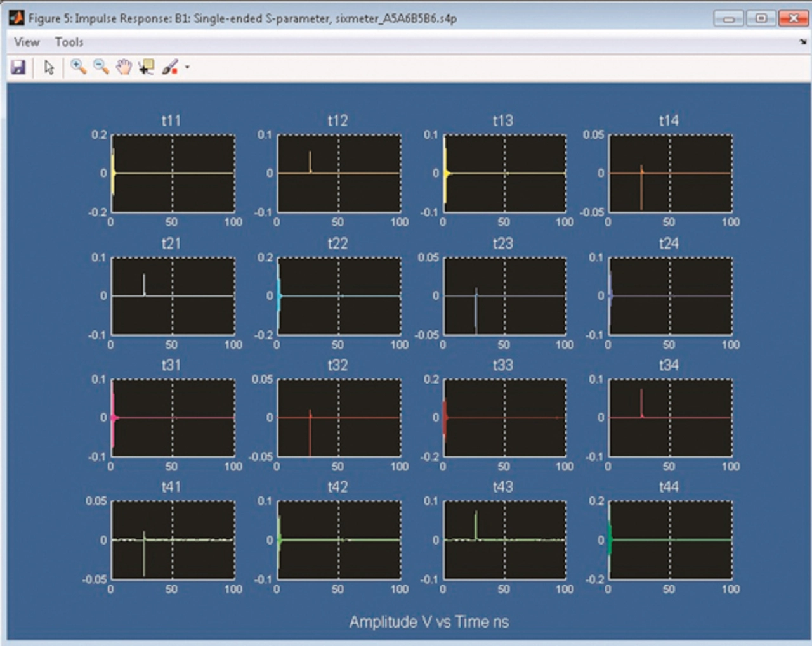Select the t24 impulse response plot
The width and height of the screenshot is (812, 646).
[671, 296]
